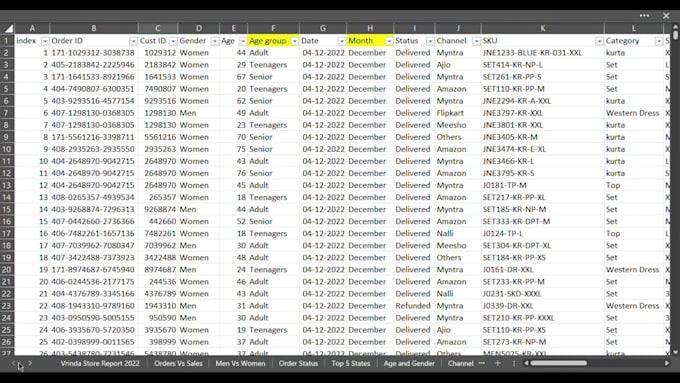680x383 pixels.
Task: Click the Select All corner triangle
Action: pos(8,29)
